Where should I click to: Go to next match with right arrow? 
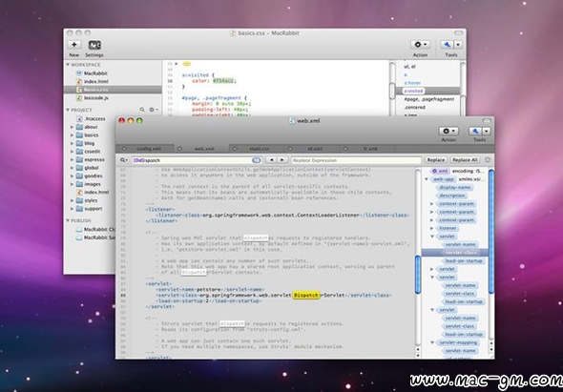coord(282,159)
